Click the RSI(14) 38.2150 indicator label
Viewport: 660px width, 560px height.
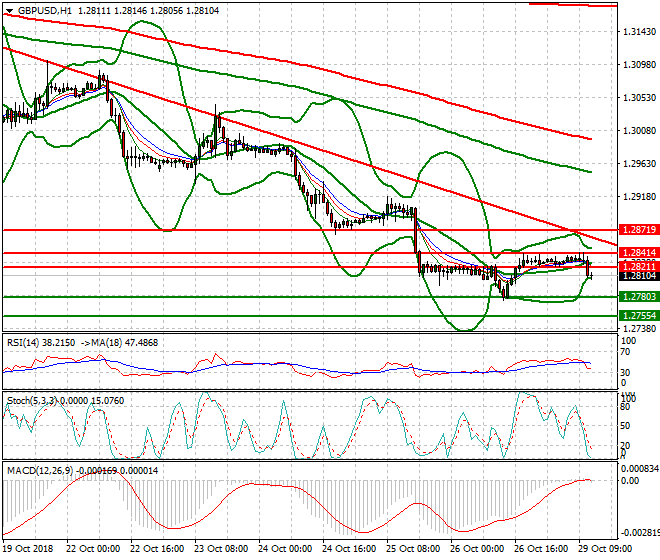pyautogui.click(x=41, y=343)
